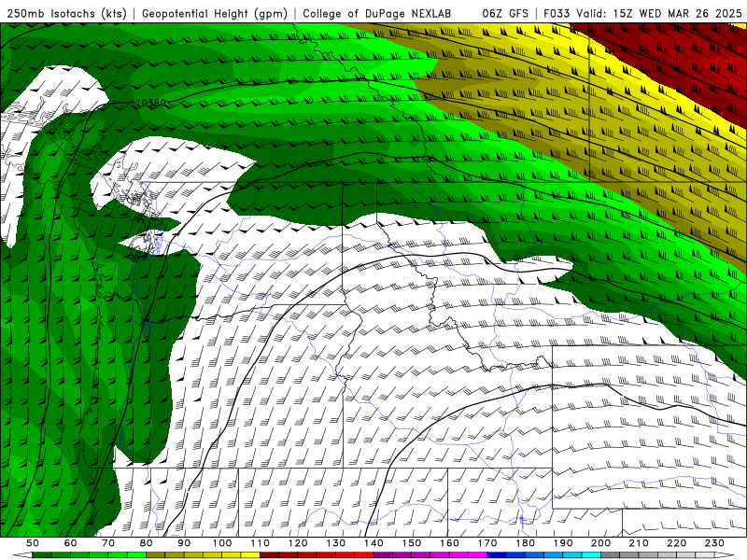
Task: Click the 110 value on the isotach scale
Action: coord(260,543)
